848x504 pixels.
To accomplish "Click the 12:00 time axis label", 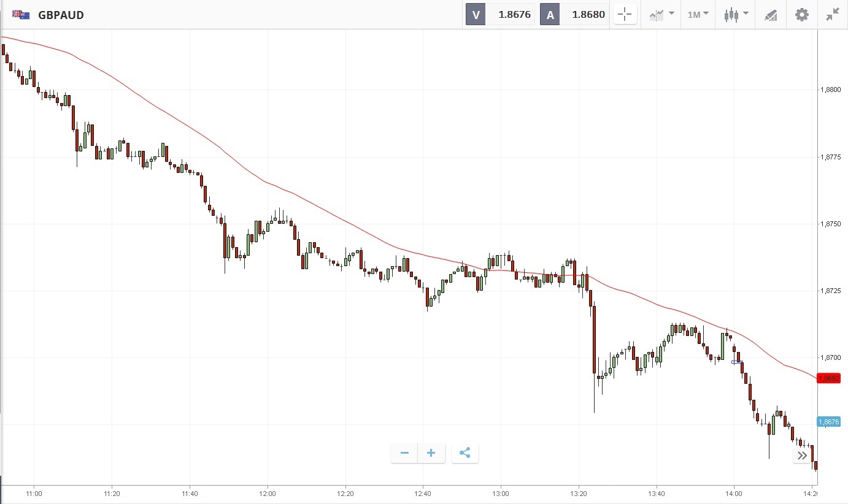I will pyautogui.click(x=268, y=493).
